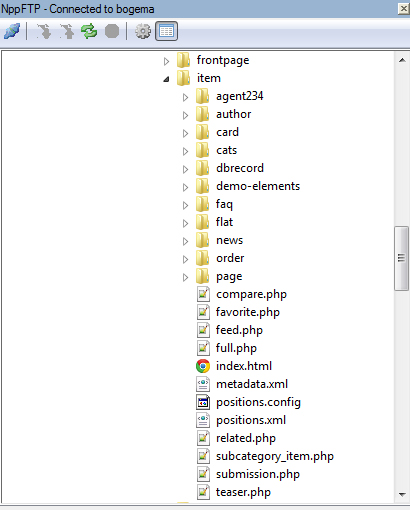Toggle the show messages window button

[x=166, y=31]
